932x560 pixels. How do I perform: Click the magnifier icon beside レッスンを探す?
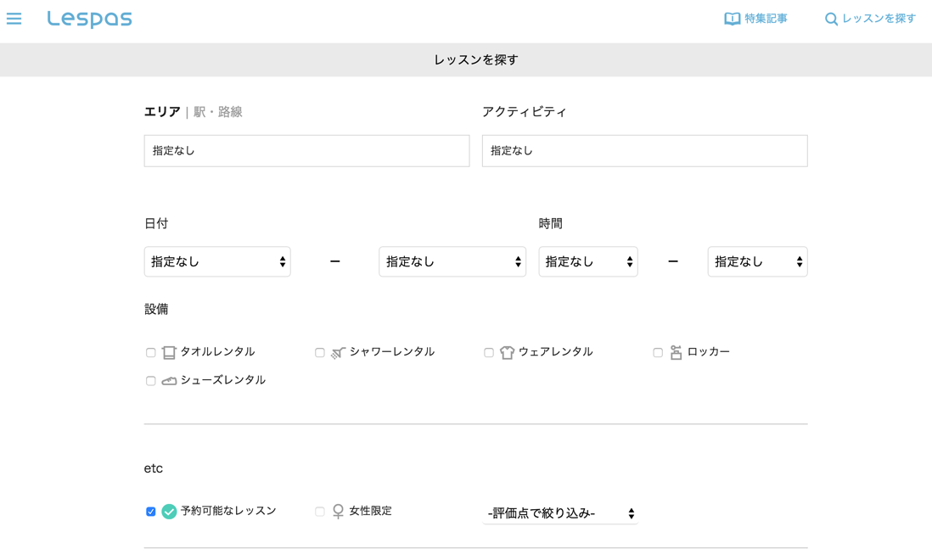832,19
